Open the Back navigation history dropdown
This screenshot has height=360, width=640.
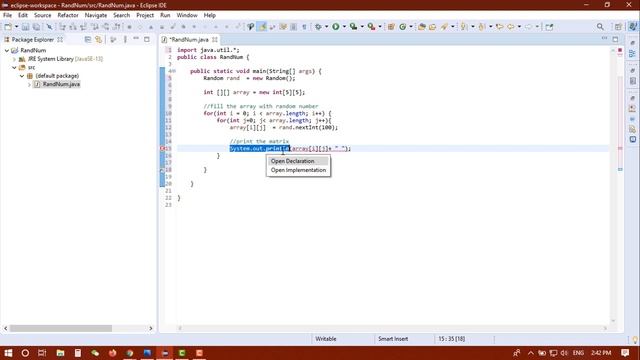point(519,27)
